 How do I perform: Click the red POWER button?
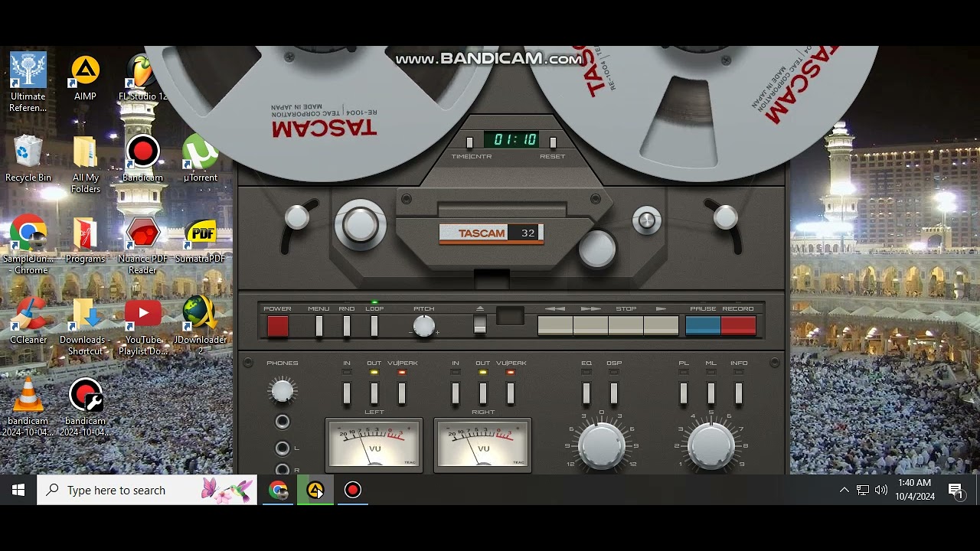point(278,326)
